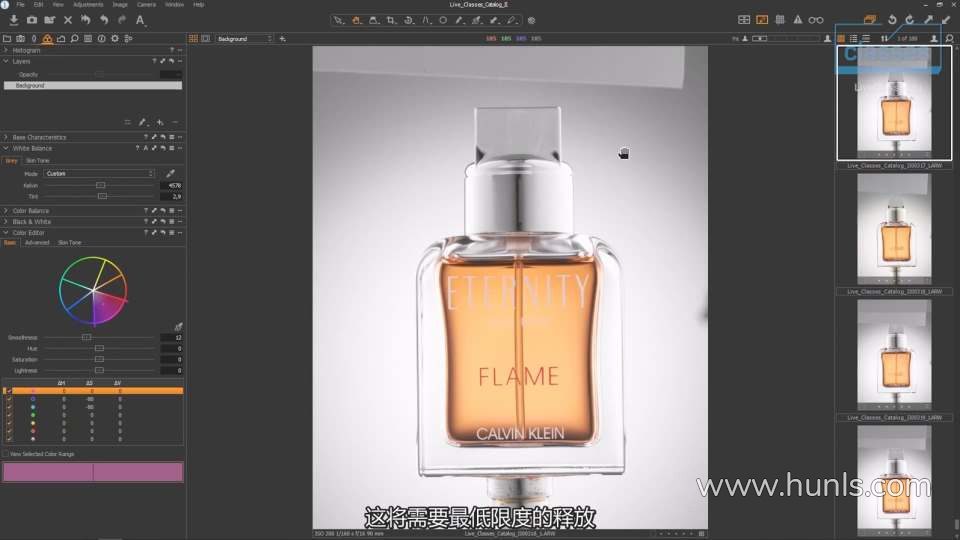Open the Help menu
The height and width of the screenshot is (540, 960).
coord(198,4)
